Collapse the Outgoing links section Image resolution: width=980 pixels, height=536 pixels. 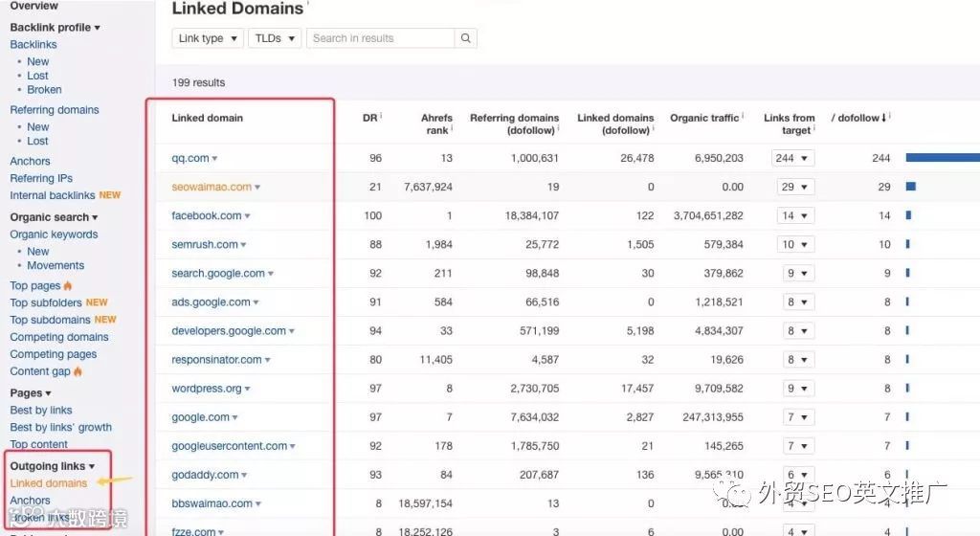coord(91,467)
